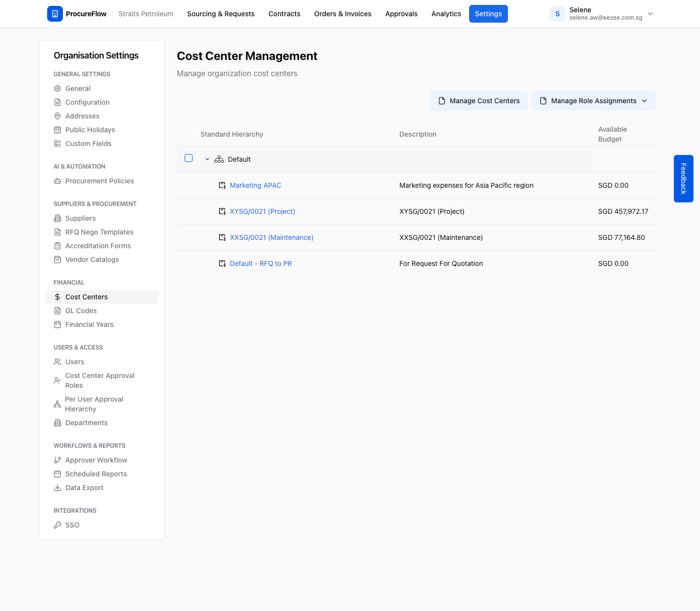
Task: Open the Approvals menu
Action: coord(401,14)
